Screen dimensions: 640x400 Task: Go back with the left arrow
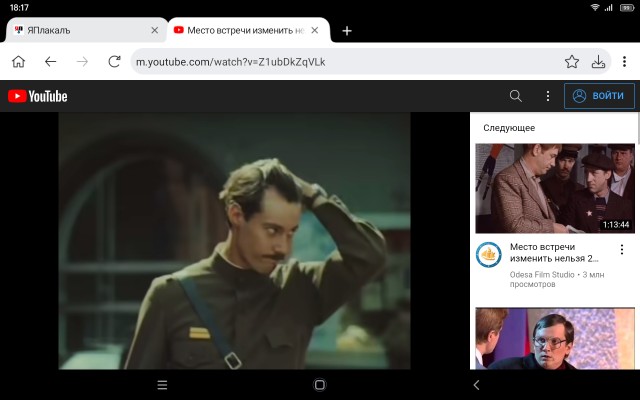[x=51, y=62]
